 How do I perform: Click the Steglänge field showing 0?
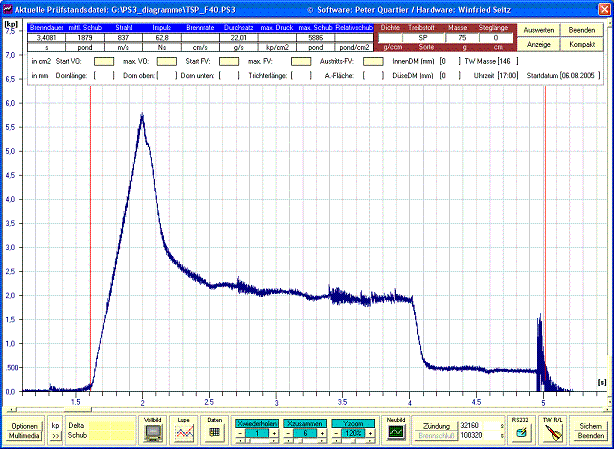[496, 38]
